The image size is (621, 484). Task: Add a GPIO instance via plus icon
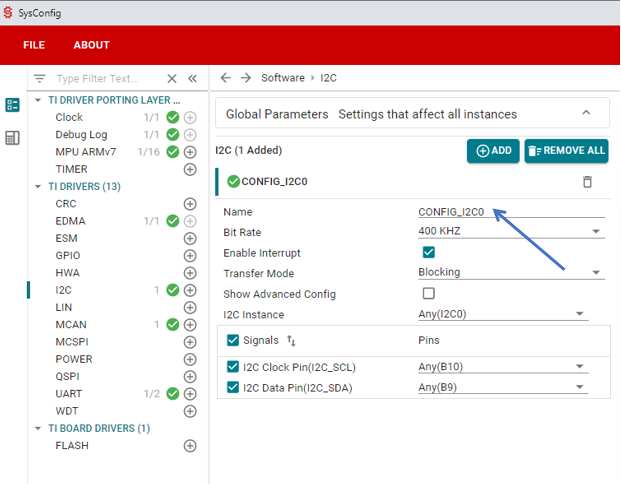tap(190, 256)
